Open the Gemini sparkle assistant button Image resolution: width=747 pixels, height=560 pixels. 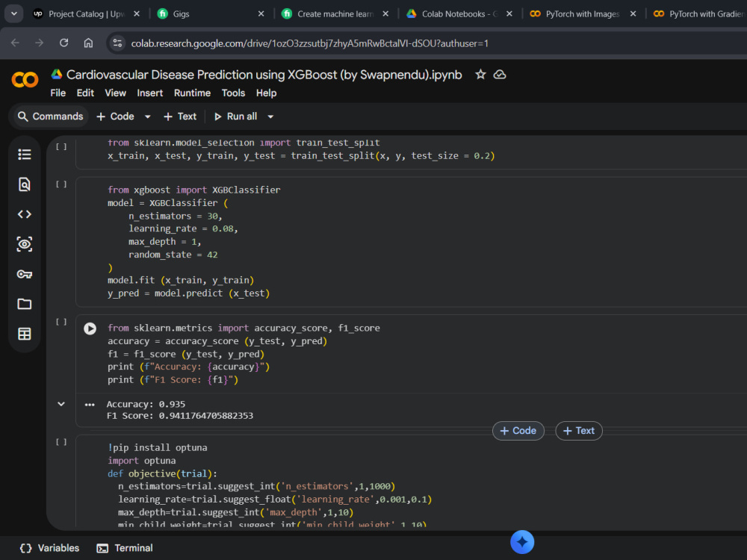[x=522, y=542]
